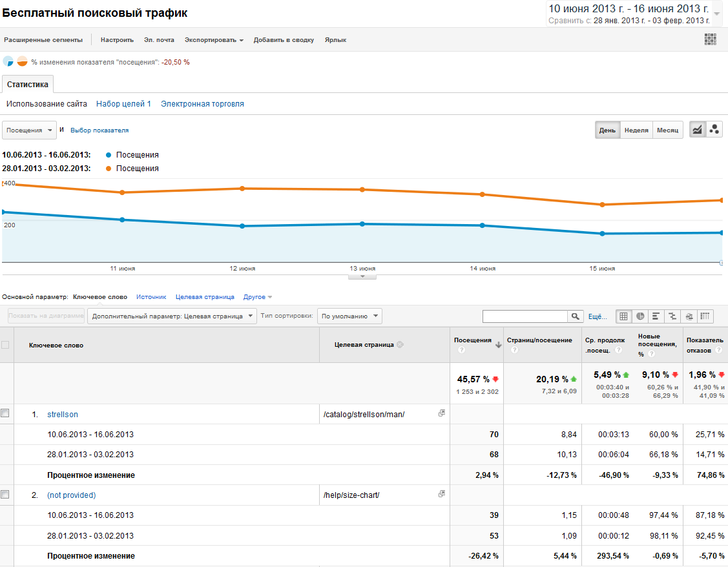Click Ярлык in the toolbar
728x567 pixels.
coord(335,40)
